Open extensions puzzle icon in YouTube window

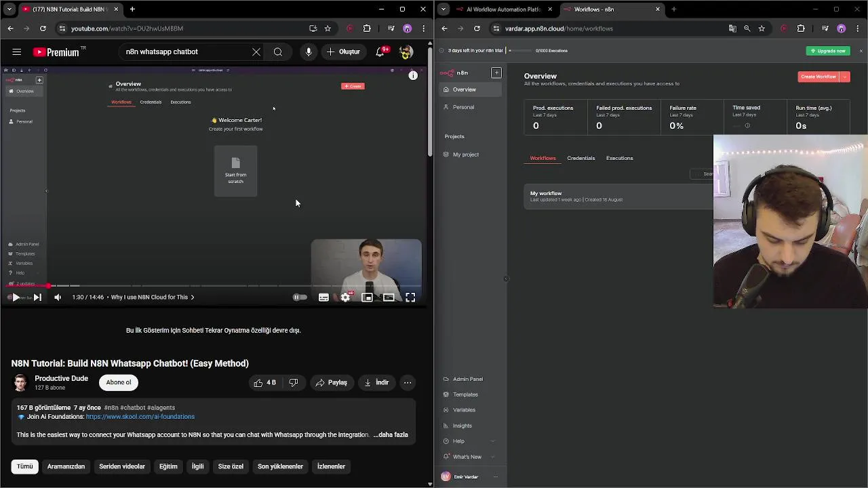click(x=367, y=28)
